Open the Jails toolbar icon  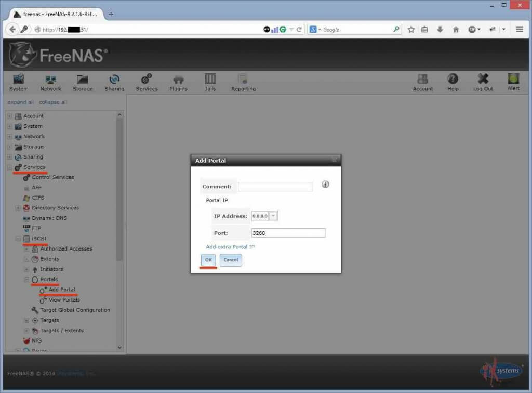[x=210, y=82]
